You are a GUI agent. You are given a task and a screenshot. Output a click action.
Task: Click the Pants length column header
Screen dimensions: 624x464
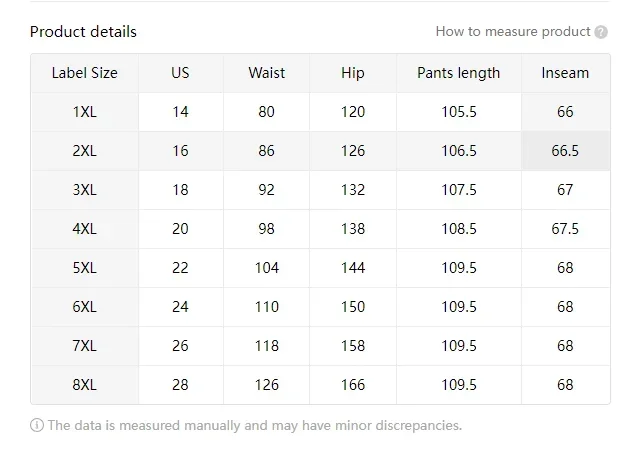[x=459, y=73]
